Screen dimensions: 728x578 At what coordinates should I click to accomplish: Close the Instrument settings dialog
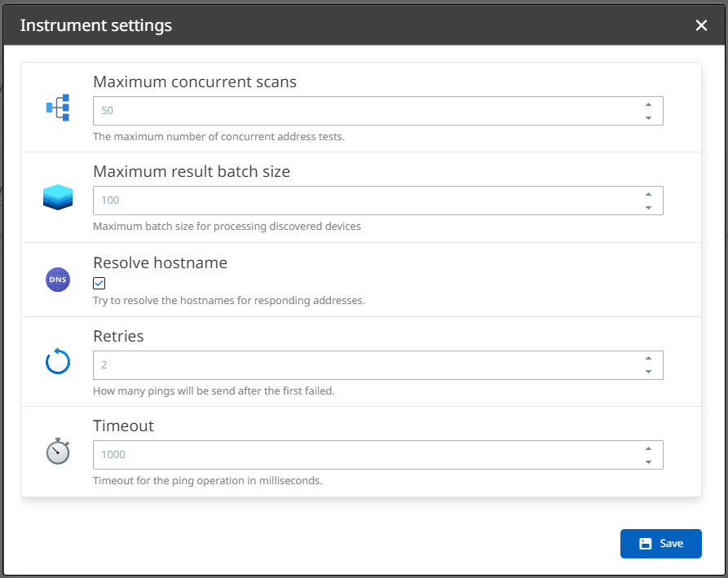click(701, 25)
